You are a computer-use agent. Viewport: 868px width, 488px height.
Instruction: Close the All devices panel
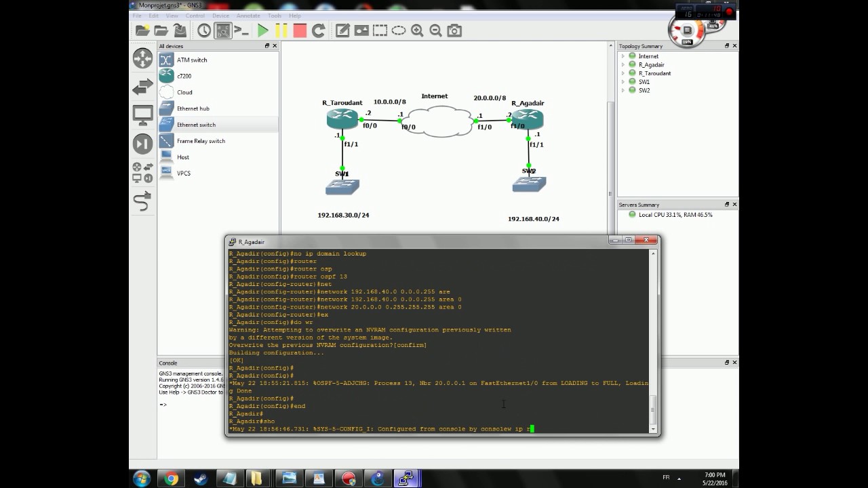tap(275, 46)
